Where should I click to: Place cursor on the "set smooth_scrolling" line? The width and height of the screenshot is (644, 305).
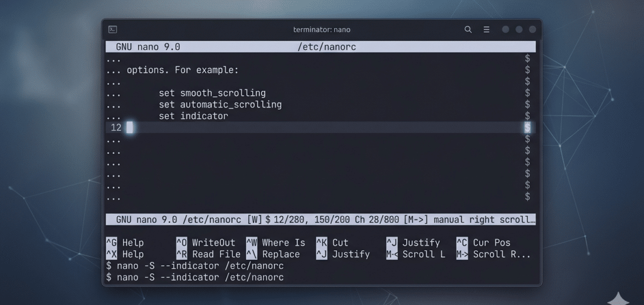click(212, 93)
